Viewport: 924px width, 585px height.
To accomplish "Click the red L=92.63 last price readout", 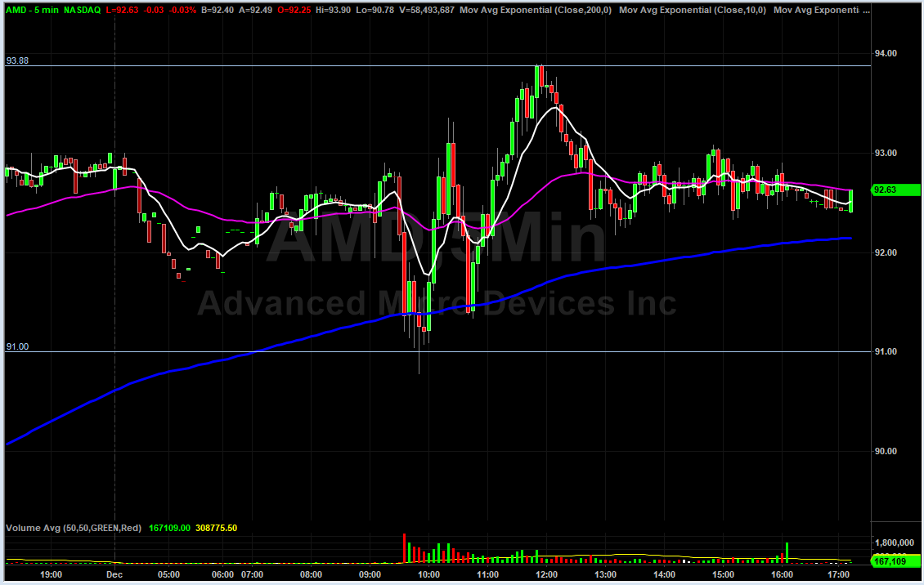I will pos(125,10).
